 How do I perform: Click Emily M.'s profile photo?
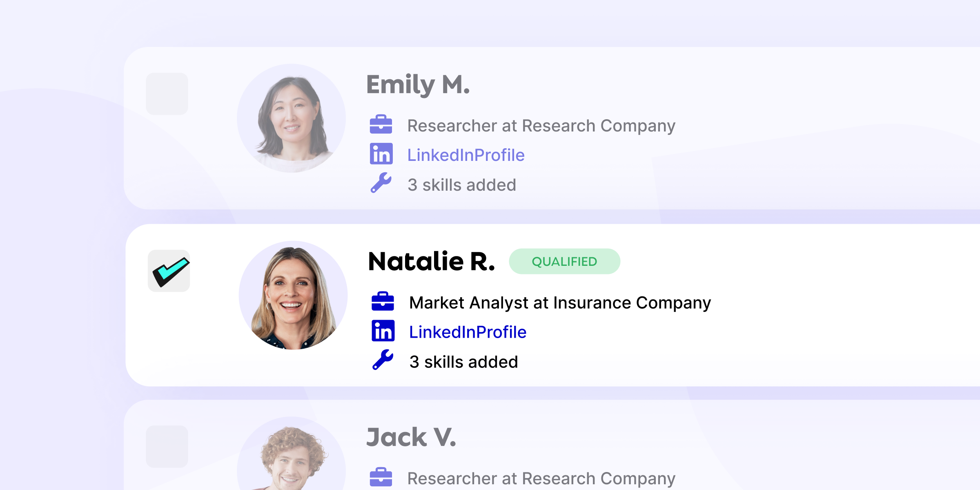(292, 118)
